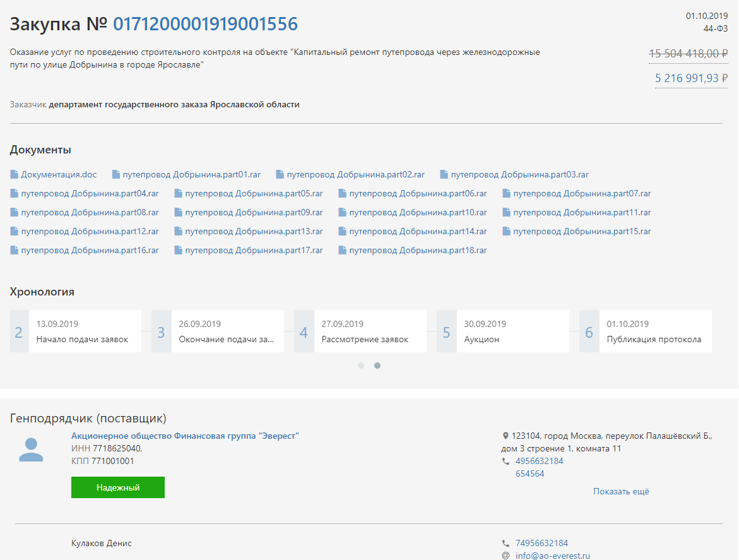Click the supplier avatar icon
Image resolution: width=739 pixels, height=560 pixels.
tap(31, 450)
